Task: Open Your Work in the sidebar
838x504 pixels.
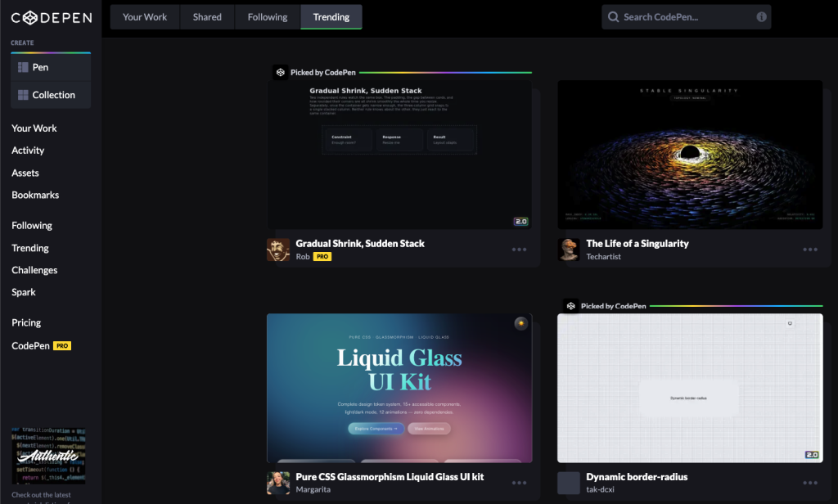Action: [34, 128]
